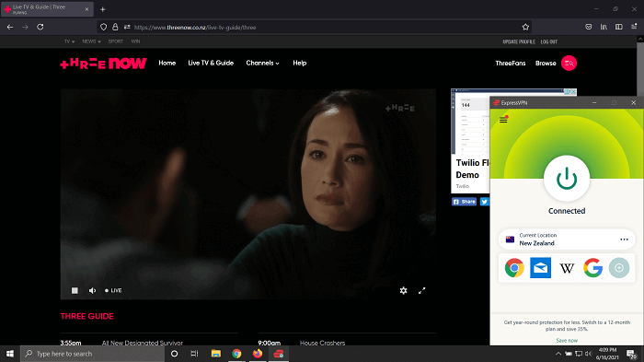Share on Facebook button
This screenshot has height=362, width=644.
(464, 202)
